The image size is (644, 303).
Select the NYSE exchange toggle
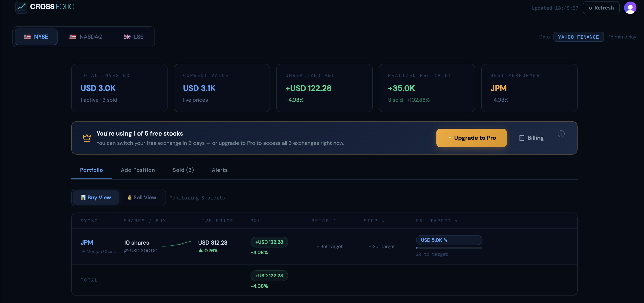[x=36, y=37]
